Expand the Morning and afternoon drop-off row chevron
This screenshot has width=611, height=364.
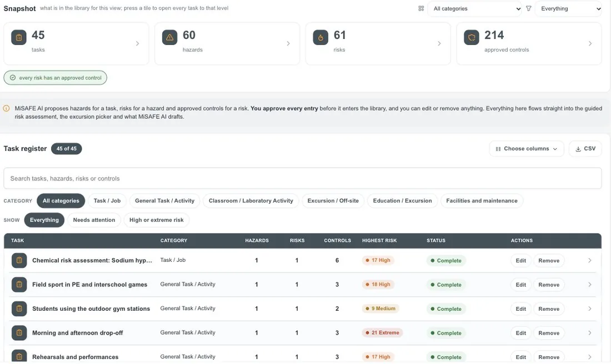[x=589, y=333]
